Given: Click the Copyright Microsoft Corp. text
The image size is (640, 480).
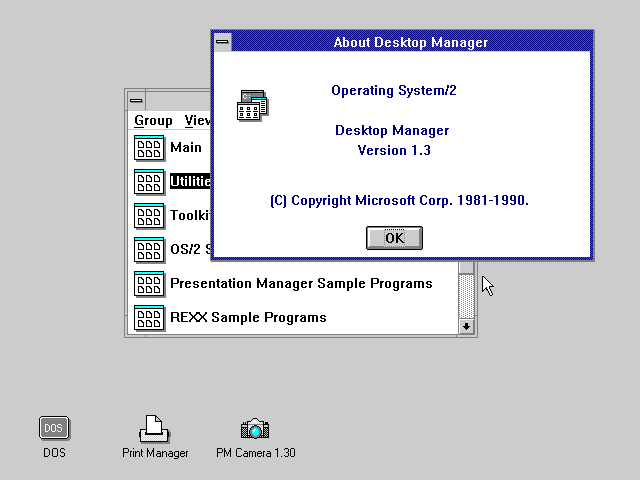Looking at the screenshot, I should click(399, 200).
